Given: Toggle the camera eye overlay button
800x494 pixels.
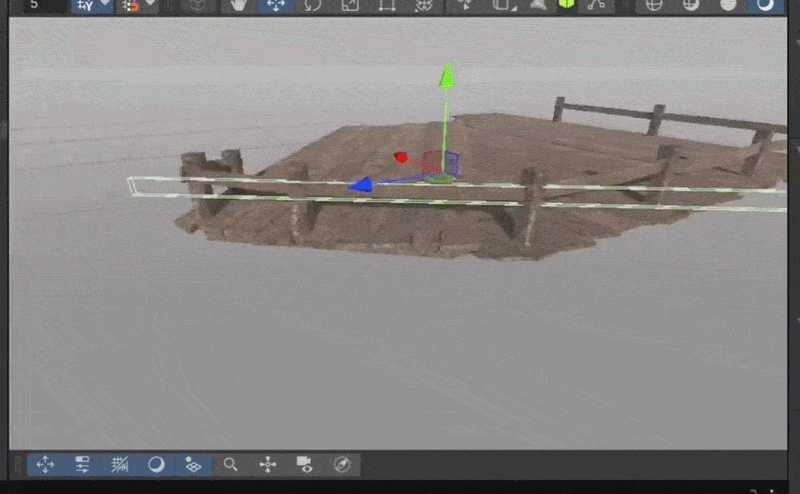Looking at the screenshot, I should coord(305,464).
